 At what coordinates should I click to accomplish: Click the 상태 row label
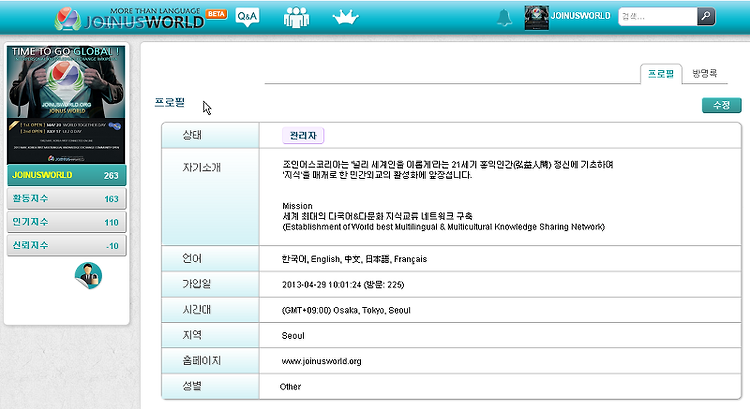(x=192, y=135)
